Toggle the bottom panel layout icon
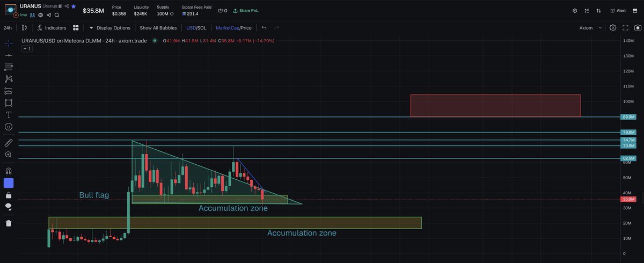The height and width of the screenshot is (263, 644). click(x=635, y=11)
